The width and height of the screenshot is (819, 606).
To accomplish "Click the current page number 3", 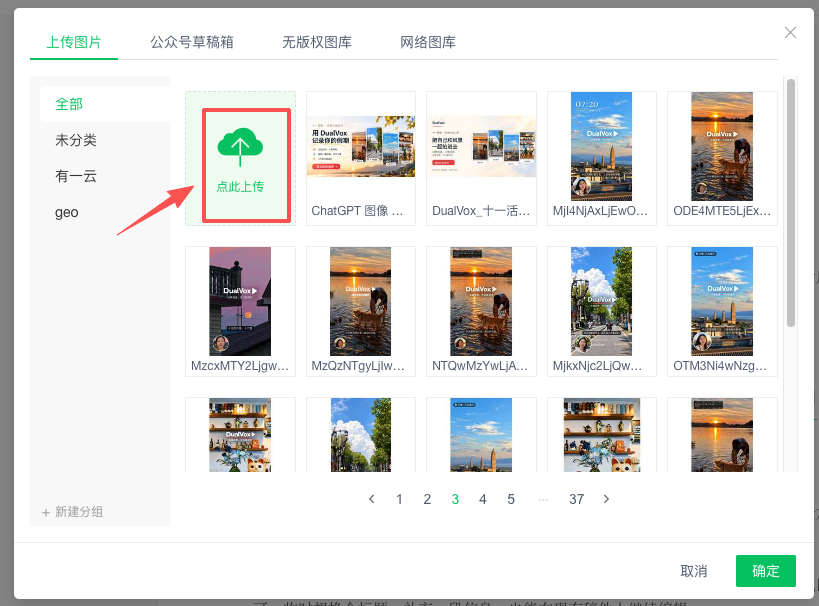I will coord(455,499).
